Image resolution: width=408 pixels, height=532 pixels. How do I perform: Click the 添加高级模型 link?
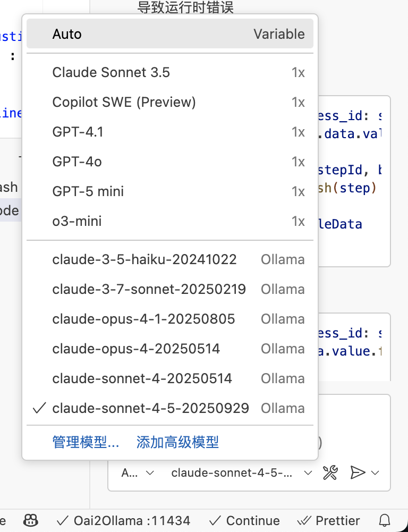click(177, 442)
